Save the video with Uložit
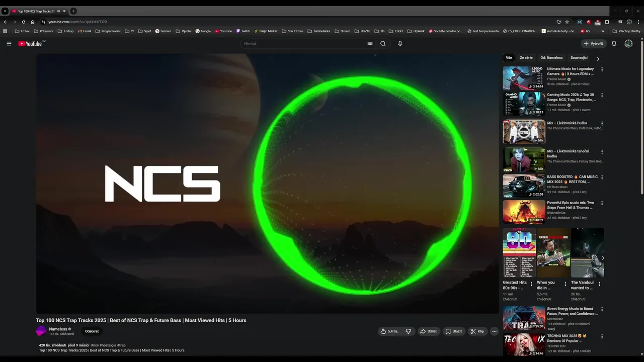The image size is (644, 362). [x=453, y=331]
